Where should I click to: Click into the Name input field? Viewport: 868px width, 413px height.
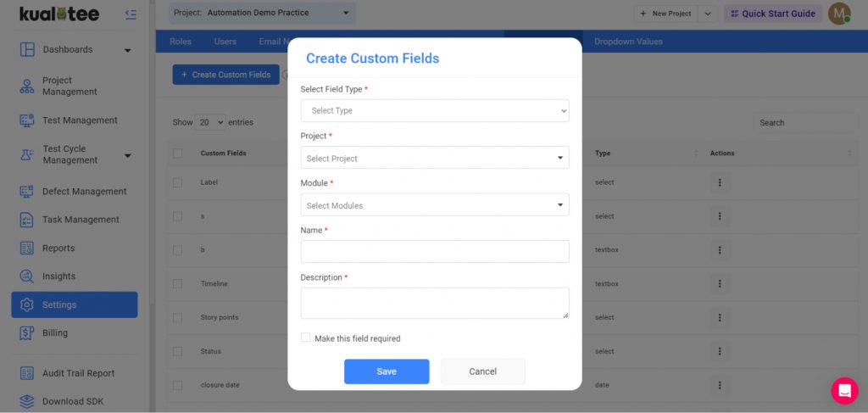pyautogui.click(x=435, y=251)
